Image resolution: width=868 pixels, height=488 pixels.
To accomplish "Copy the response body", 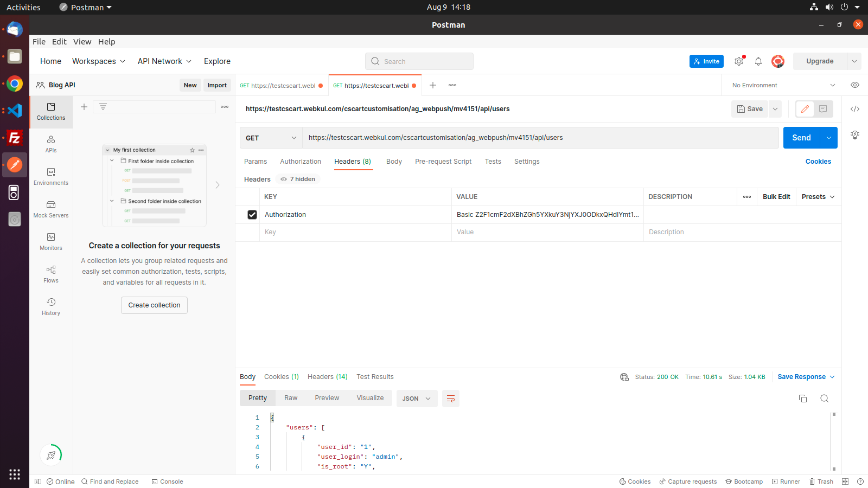I will [803, 398].
